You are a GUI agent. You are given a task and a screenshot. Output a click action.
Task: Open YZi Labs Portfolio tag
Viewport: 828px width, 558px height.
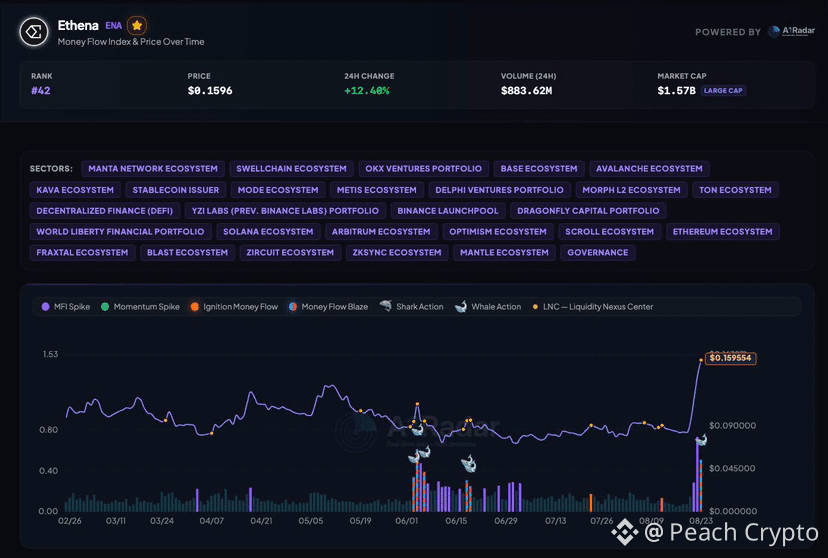(x=285, y=211)
